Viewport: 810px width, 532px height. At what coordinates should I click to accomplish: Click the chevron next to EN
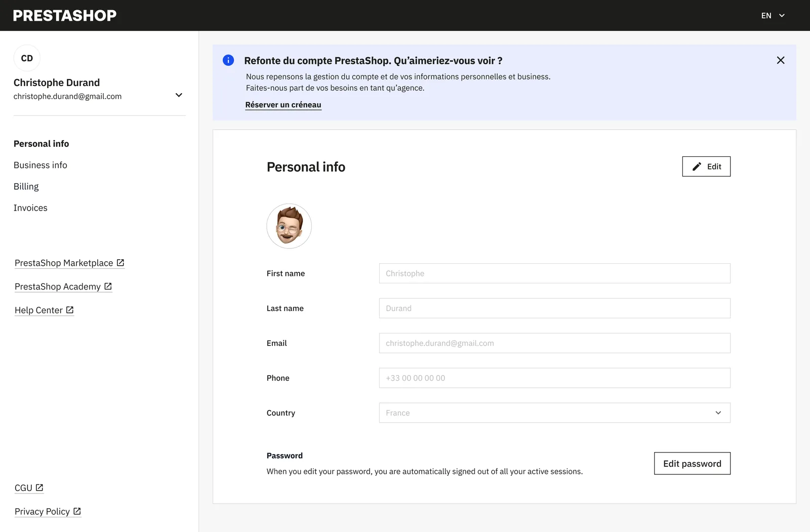[782, 16]
